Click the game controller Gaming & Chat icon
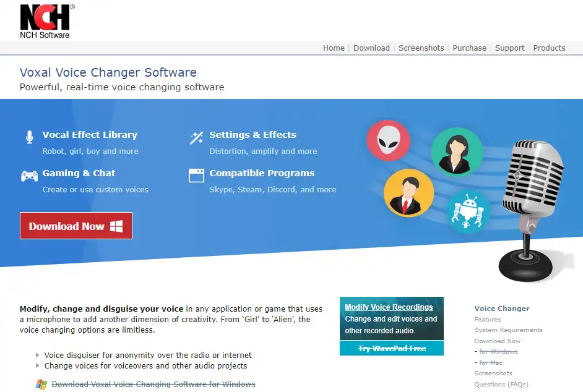 pyautogui.click(x=29, y=176)
